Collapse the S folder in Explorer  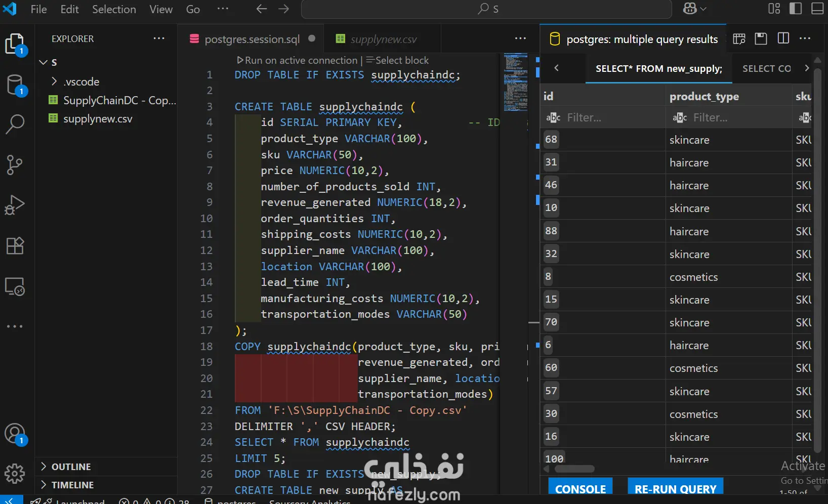[x=43, y=62]
